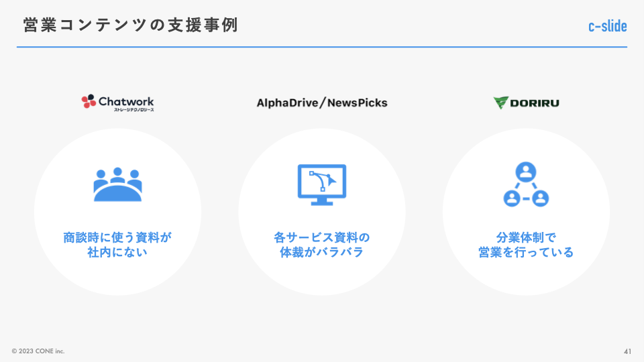This screenshot has width=644, height=362.
Task: Click the text 営業を行っている
Action: (526, 253)
